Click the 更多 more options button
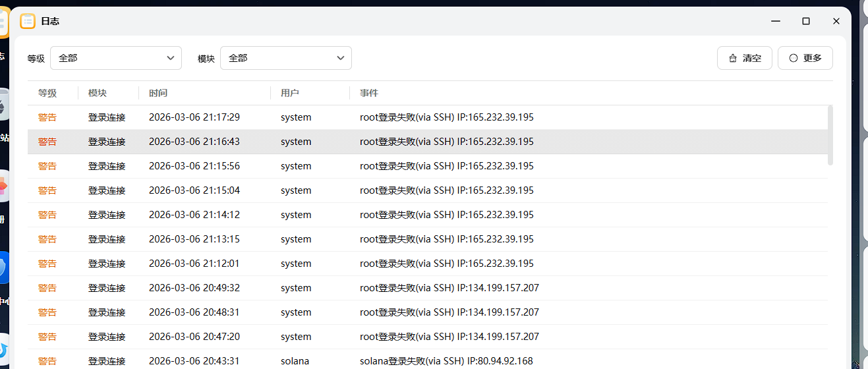 click(x=805, y=58)
